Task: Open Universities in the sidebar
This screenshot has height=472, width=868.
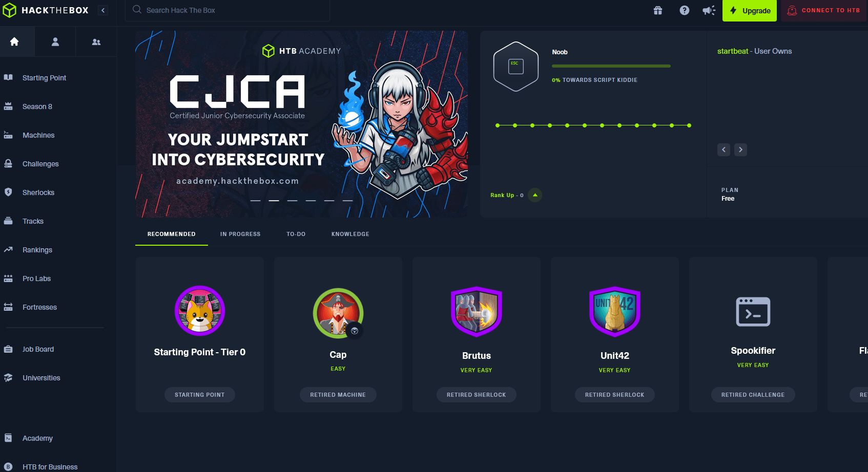Action: point(42,378)
